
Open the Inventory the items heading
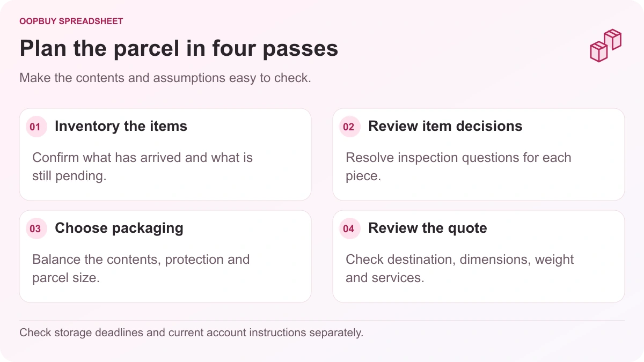121,126
